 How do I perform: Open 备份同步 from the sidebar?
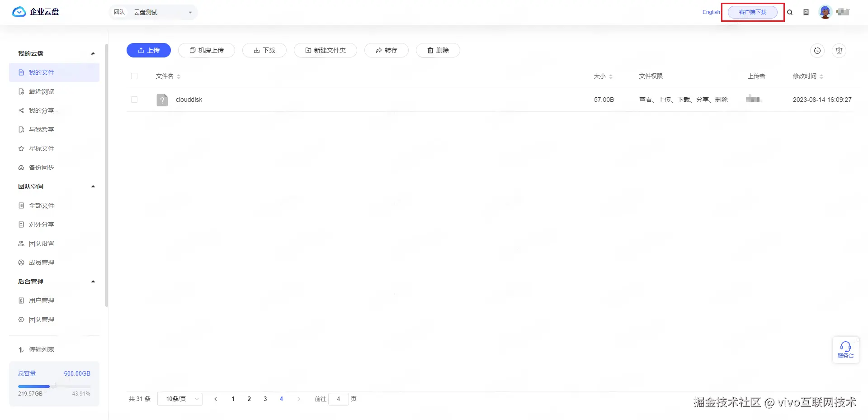(41, 167)
